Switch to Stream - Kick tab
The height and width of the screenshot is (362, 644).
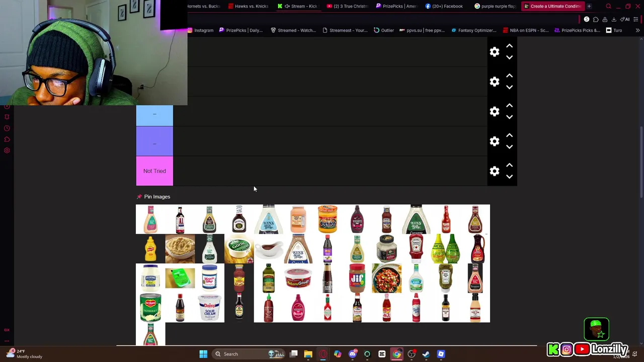click(298, 6)
